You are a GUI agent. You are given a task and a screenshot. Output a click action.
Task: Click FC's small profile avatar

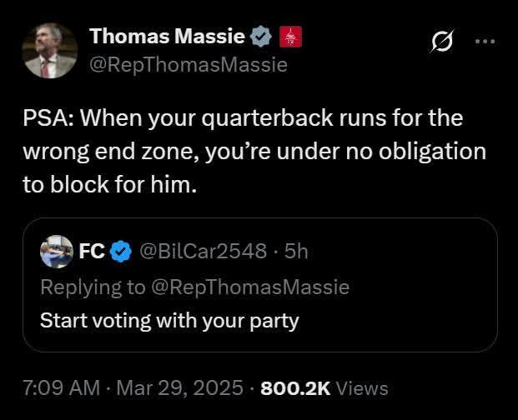(57, 251)
